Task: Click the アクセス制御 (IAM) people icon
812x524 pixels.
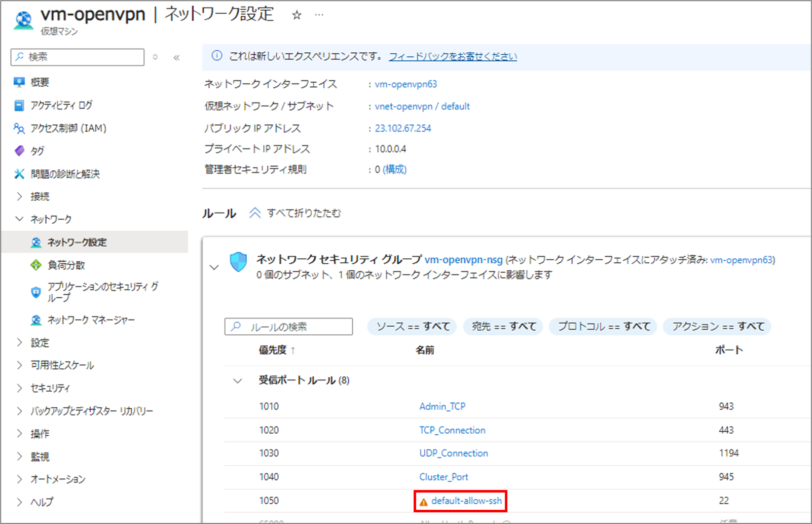Action: pyautogui.click(x=19, y=128)
